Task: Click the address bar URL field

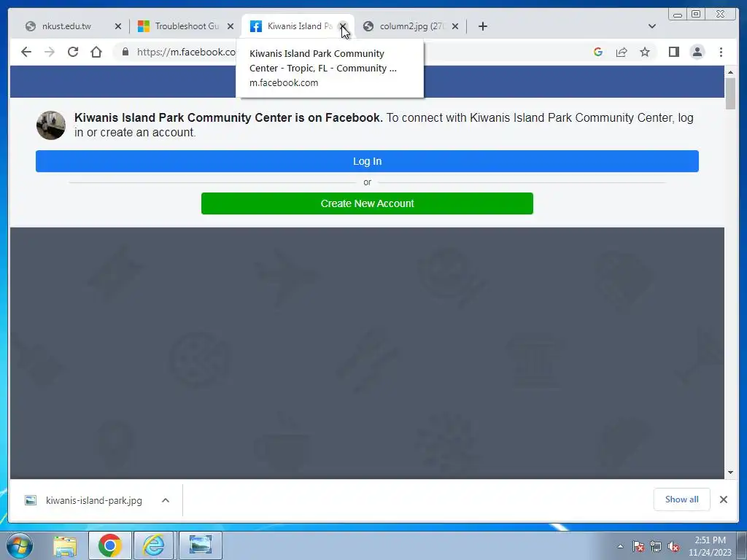Action: (x=186, y=52)
